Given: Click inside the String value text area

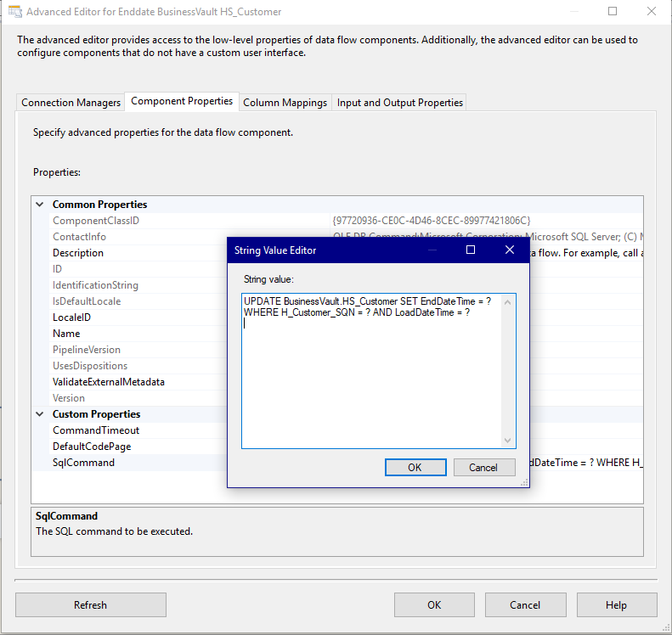Looking at the screenshot, I should point(371,371).
